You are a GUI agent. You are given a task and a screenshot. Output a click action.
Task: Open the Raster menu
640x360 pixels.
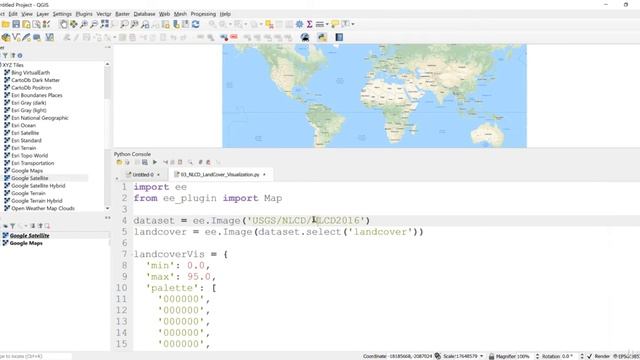pyautogui.click(x=122, y=14)
